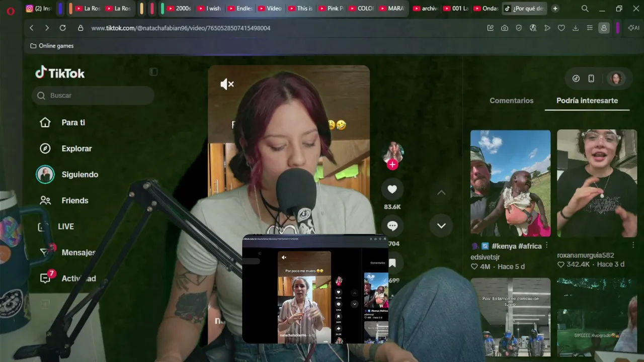Image resolution: width=644 pixels, height=362 pixels.
Task: Switch to the I wish browser tab
Action: [x=209, y=9]
